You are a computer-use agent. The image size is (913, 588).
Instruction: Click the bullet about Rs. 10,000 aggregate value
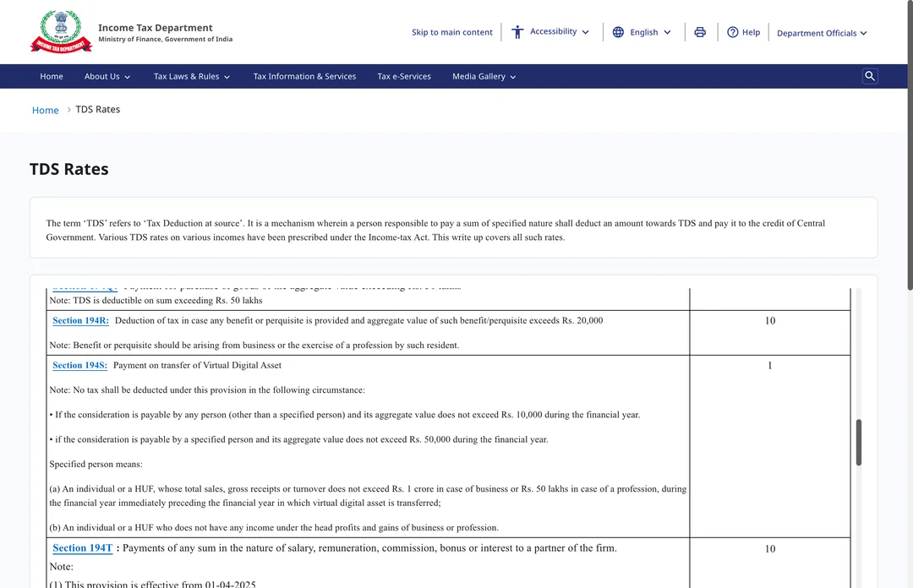coord(345,415)
